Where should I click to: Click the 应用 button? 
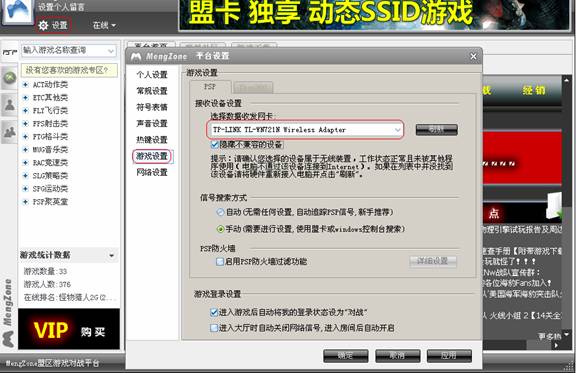449,355
